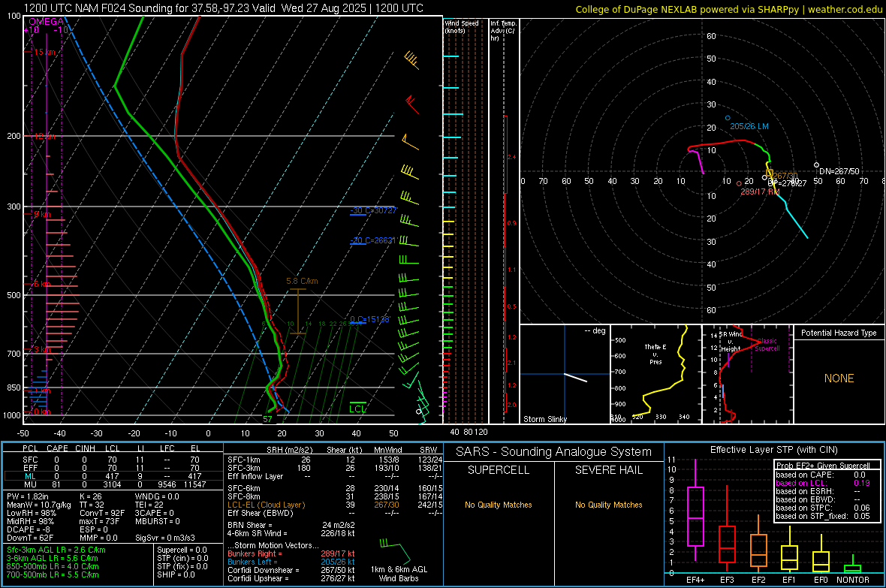Click the '289/17 RM' hodograph label
886x588 pixels.
point(760,191)
